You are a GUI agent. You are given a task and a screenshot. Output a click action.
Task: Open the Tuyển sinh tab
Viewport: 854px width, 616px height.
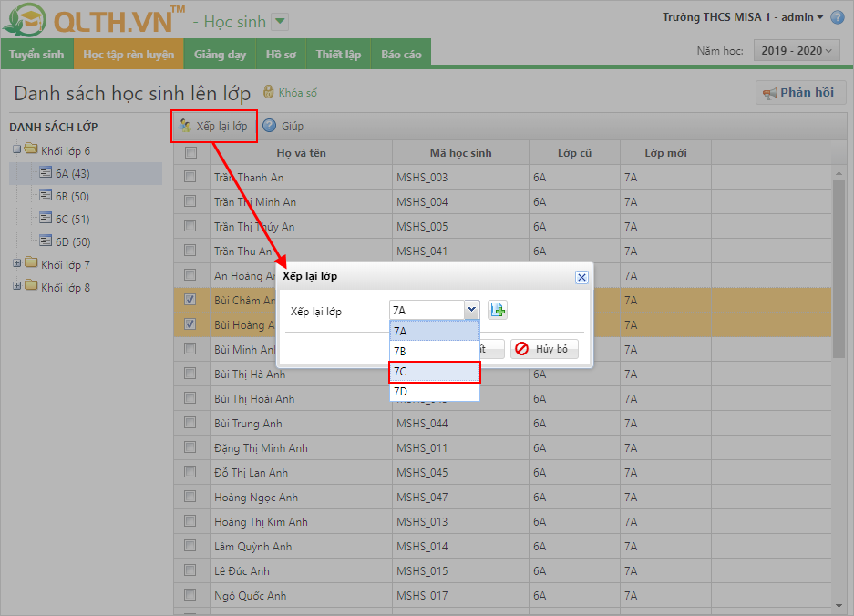(x=36, y=55)
